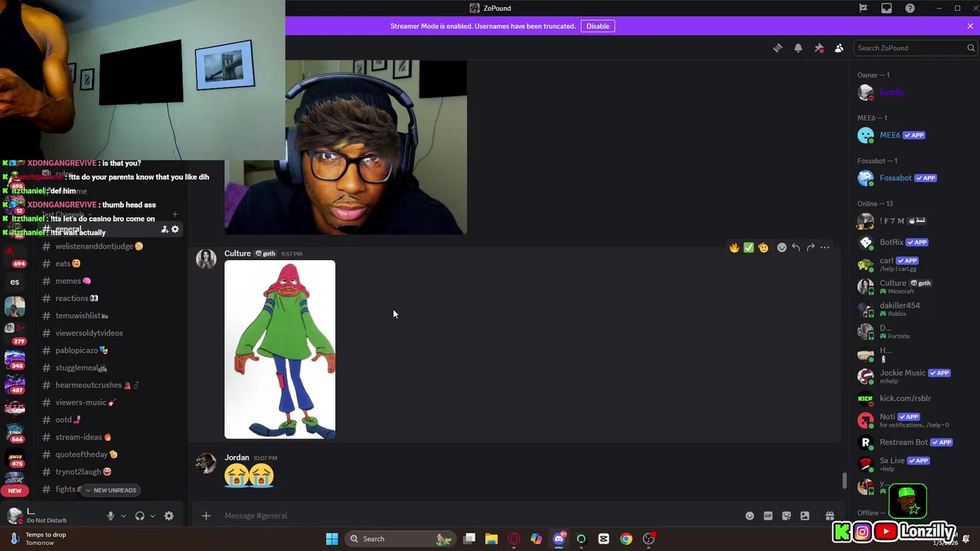This screenshot has height=551, width=980.
Task: Show pinned messages
Action: 818,48
